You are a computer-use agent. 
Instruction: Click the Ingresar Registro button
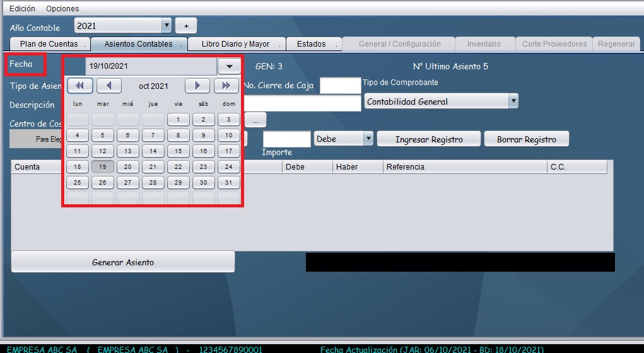(x=429, y=139)
